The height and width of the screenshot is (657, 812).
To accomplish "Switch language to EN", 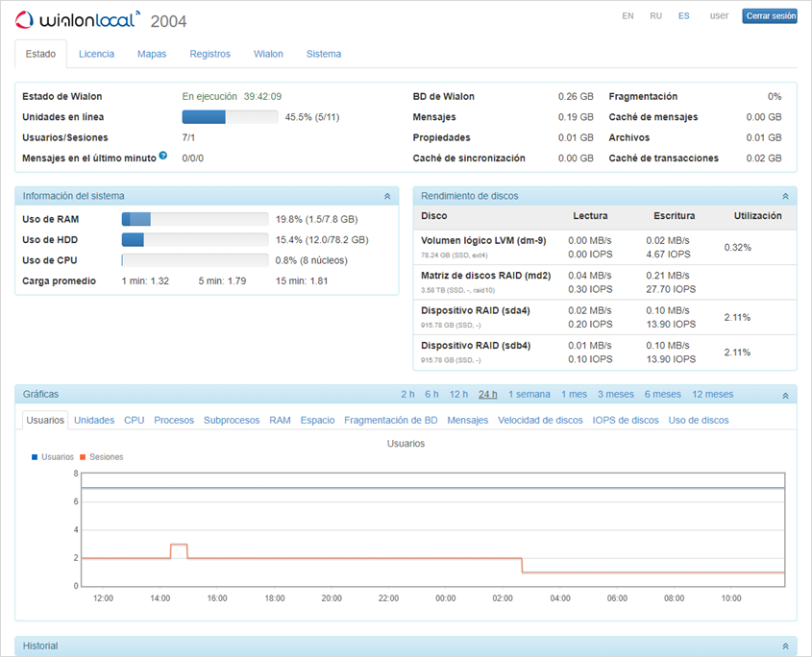I will point(627,16).
